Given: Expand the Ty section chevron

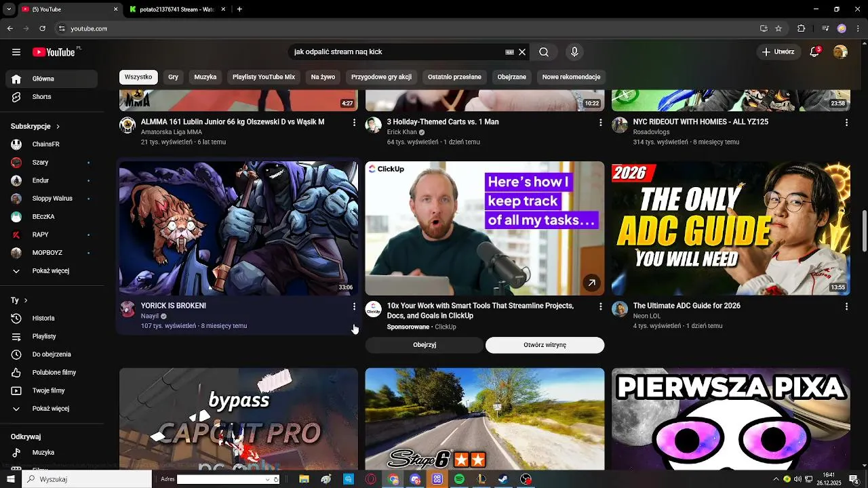Looking at the screenshot, I should (x=26, y=300).
